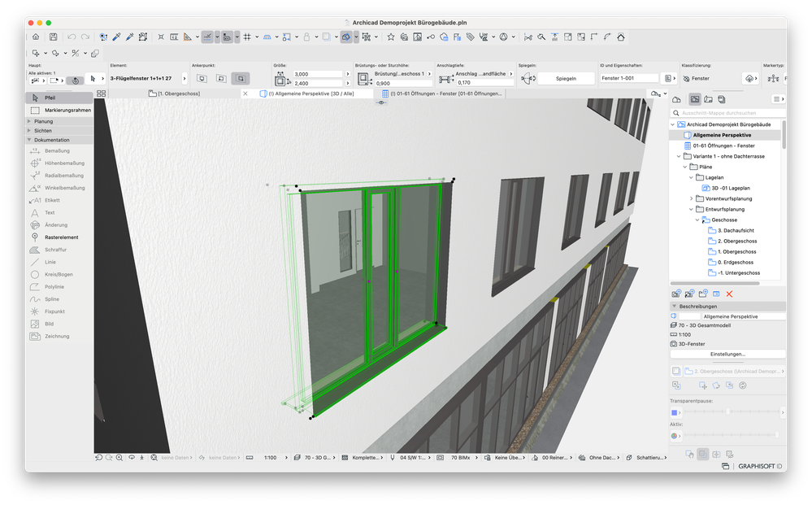
Task: Click the grid snap hash icon
Action: (248, 37)
